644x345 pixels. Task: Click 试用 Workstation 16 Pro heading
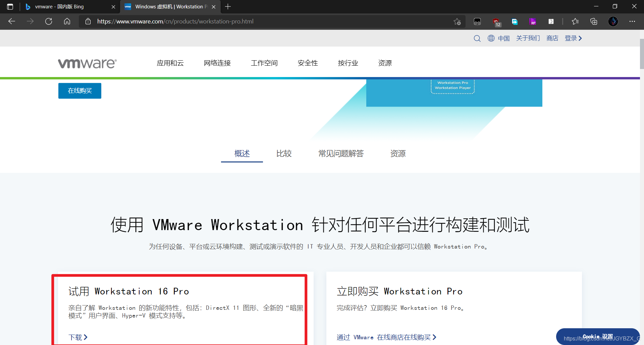point(129,291)
